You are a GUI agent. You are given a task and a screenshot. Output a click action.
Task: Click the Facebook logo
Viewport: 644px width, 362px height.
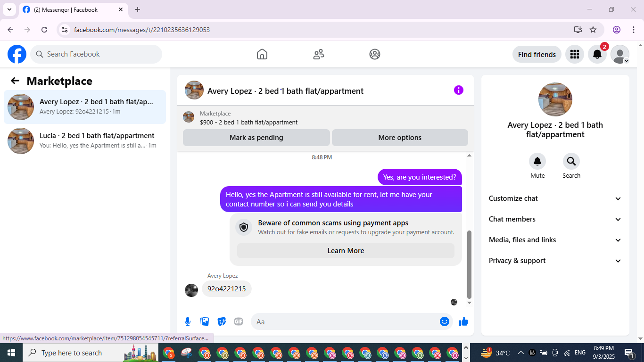tap(17, 54)
